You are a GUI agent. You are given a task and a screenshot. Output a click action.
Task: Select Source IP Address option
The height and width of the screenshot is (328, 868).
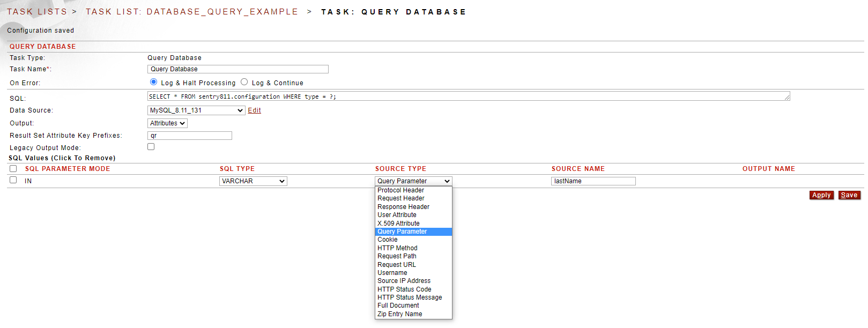point(413,281)
